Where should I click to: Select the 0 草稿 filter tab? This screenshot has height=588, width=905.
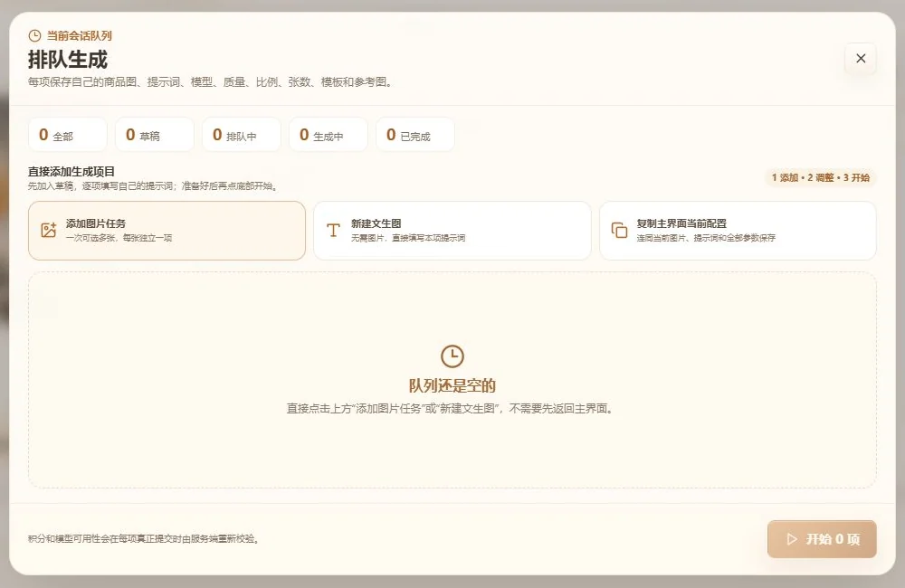(155, 135)
